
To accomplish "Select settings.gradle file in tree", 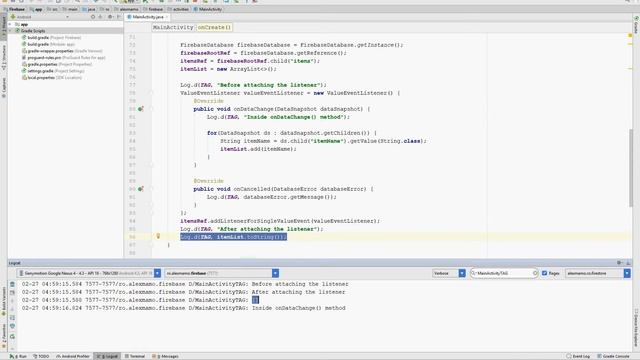I will (x=53, y=71).
